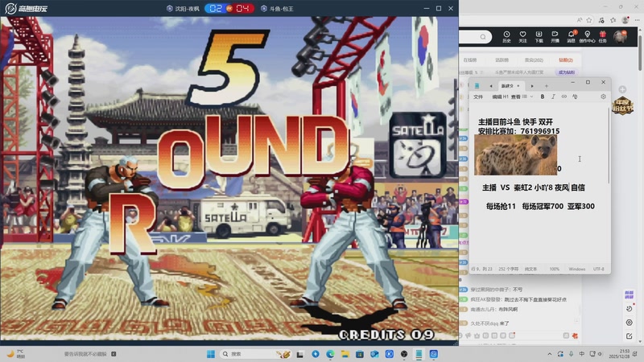Open purple grid widget in right sidebar
The width and height of the screenshot is (644, 362).
(x=629, y=294)
